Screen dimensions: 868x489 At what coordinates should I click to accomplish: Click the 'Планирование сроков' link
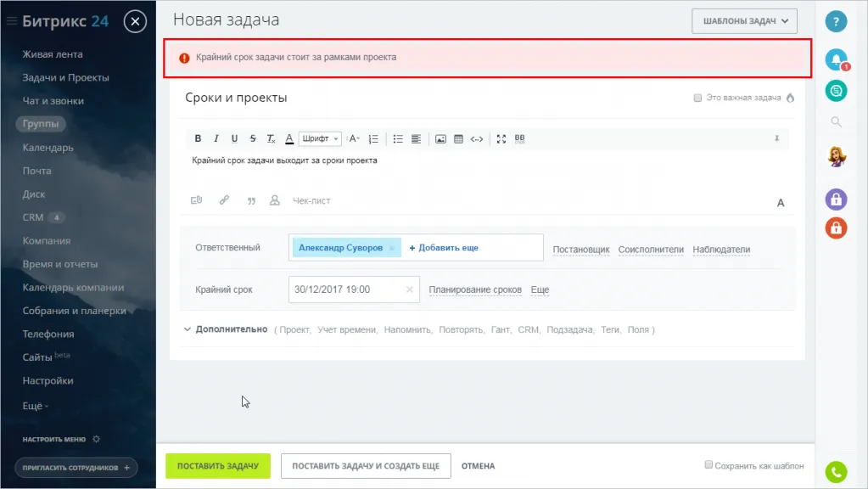(x=475, y=289)
